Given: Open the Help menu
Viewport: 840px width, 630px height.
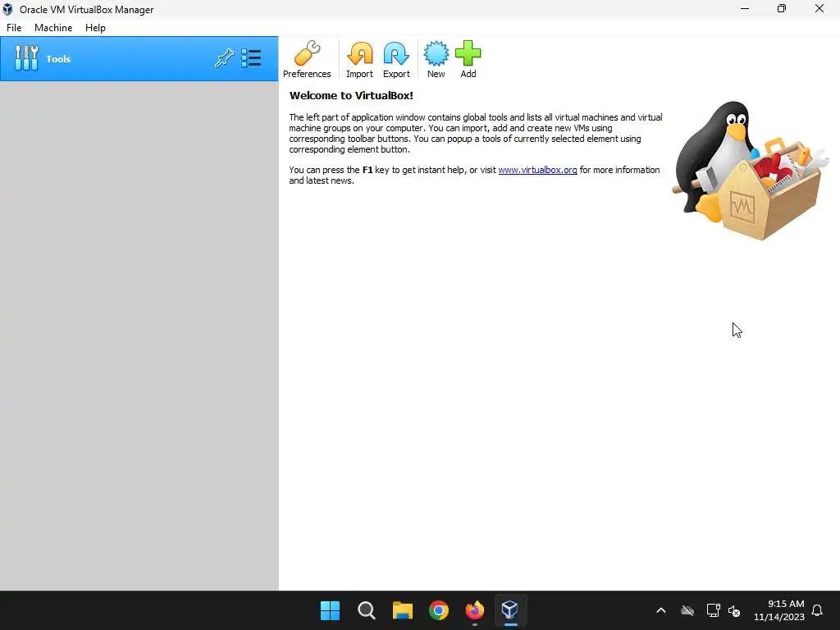Looking at the screenshot, I should (95, 28).
